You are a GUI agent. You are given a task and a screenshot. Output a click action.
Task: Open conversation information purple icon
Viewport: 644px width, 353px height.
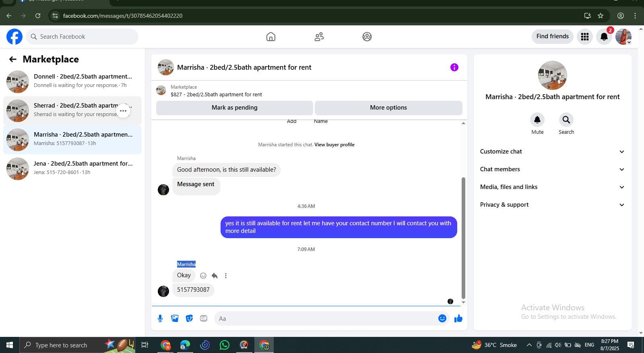tap(454, 67)
